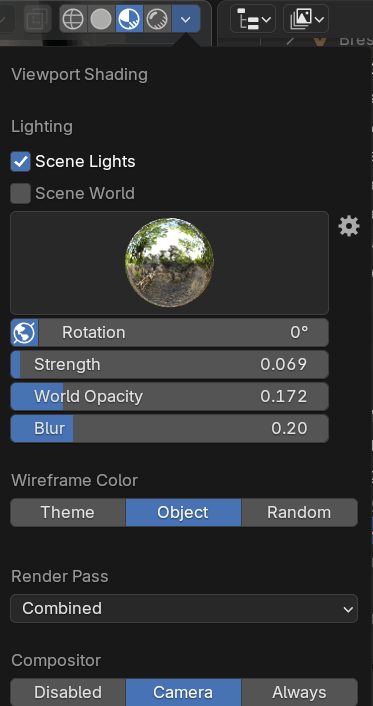Screen dimensions: 373x706
Task: Open the Render Pass Combined dropdown
Action: tap(184, 608)
